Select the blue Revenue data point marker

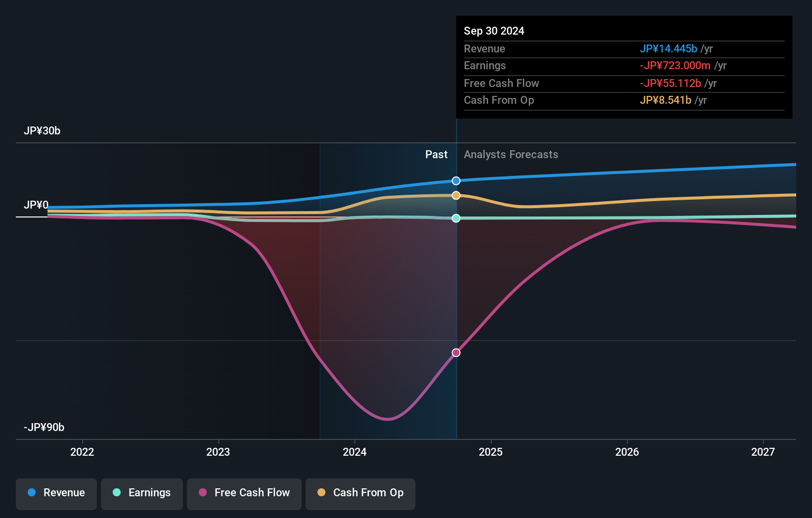coord(456,181)
